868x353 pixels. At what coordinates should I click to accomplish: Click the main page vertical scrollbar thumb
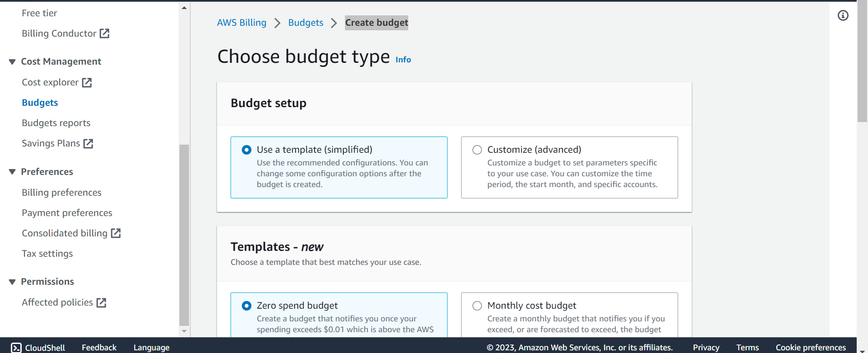pyautogui.click(x=862, y=61)
